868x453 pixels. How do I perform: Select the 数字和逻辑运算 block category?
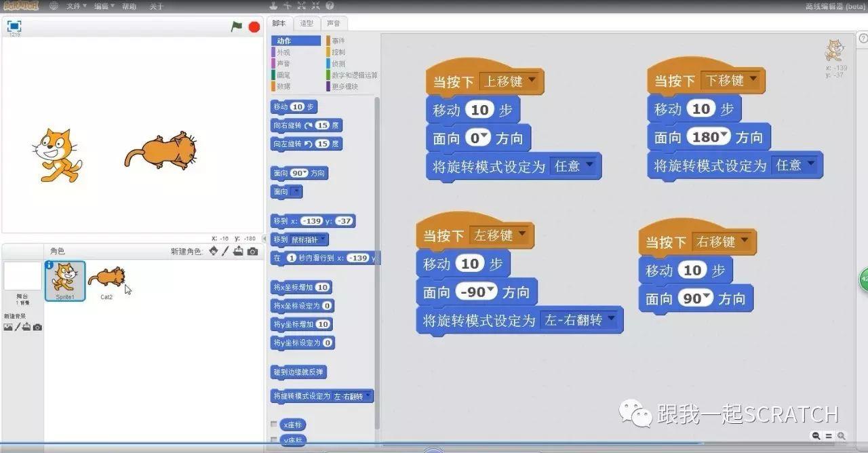pos(352,75)
